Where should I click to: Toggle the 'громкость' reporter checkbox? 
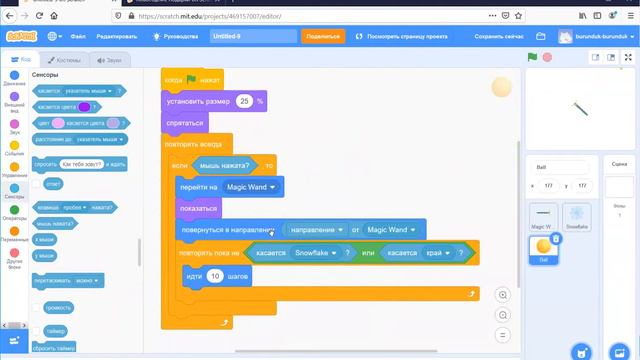pos(36,308)
